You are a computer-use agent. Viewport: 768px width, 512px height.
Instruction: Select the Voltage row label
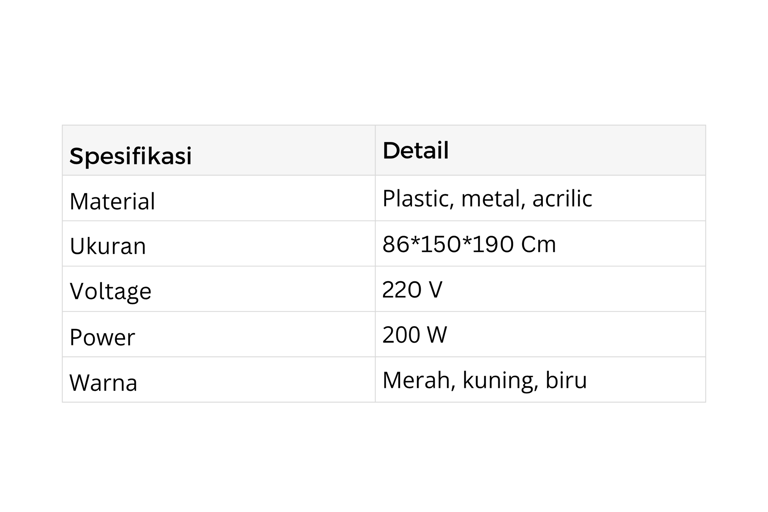tap(110, 291)
